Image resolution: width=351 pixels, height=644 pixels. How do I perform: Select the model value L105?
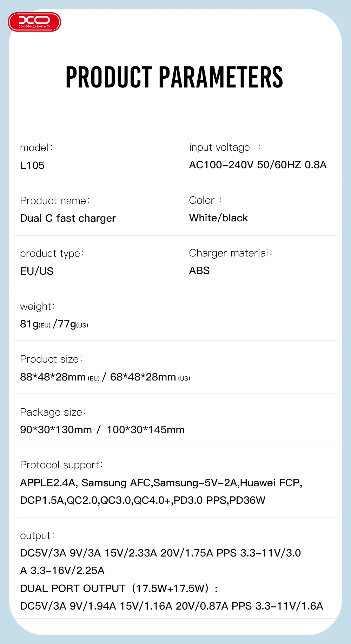click(32, 165)
